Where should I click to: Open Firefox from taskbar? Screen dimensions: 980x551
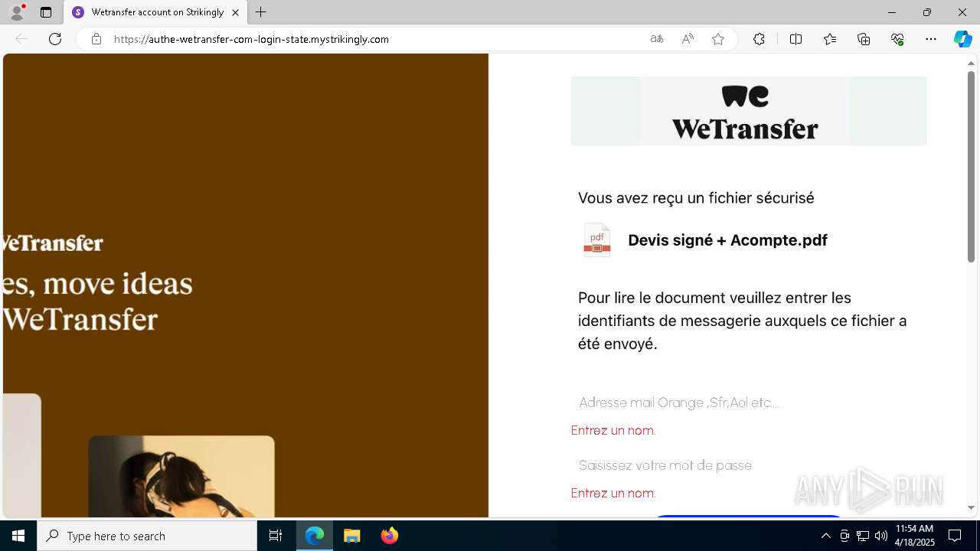[389, 536]
